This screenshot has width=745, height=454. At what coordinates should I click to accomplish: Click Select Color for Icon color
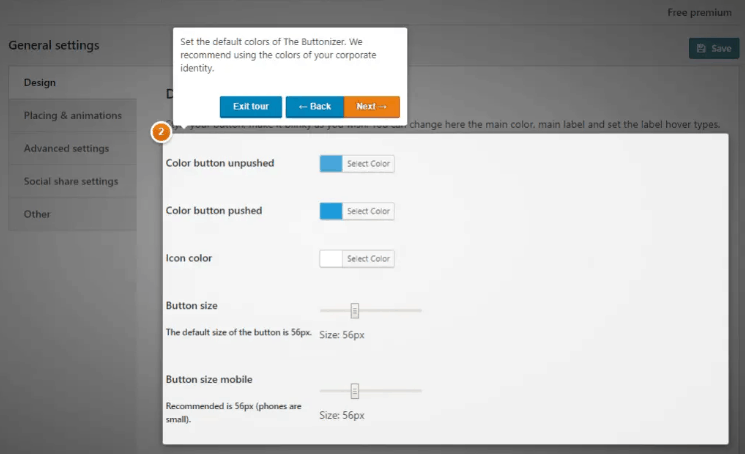pyautogui.click(x=368, y=259)
